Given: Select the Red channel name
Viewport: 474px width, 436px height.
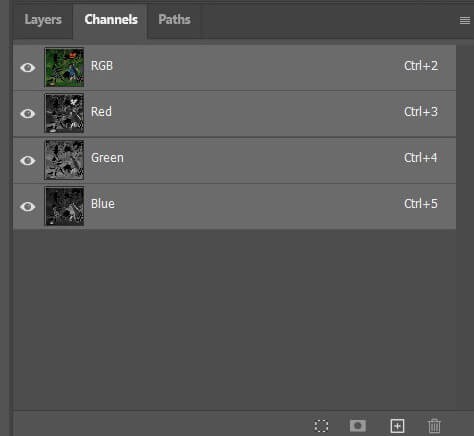Looking at the screenshot, I should pos(101,112).
